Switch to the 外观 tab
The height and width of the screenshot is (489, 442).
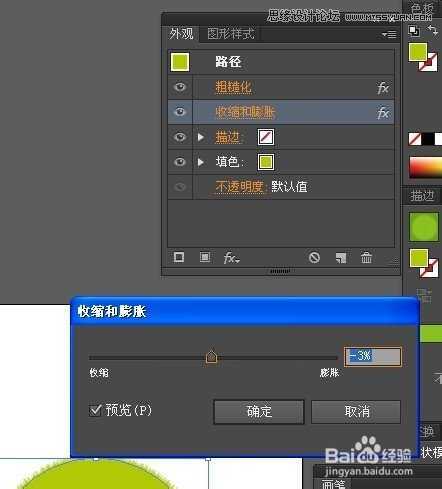tap(181, 34)
